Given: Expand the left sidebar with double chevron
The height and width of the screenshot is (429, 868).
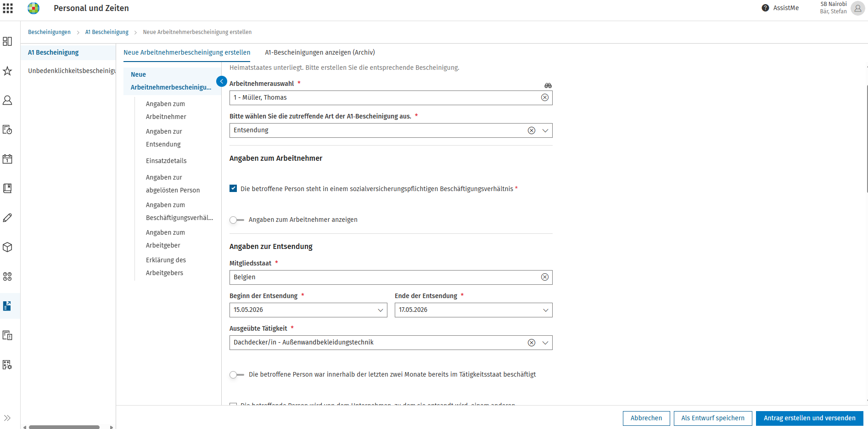Looking at the screenshot, I should 7,418.
